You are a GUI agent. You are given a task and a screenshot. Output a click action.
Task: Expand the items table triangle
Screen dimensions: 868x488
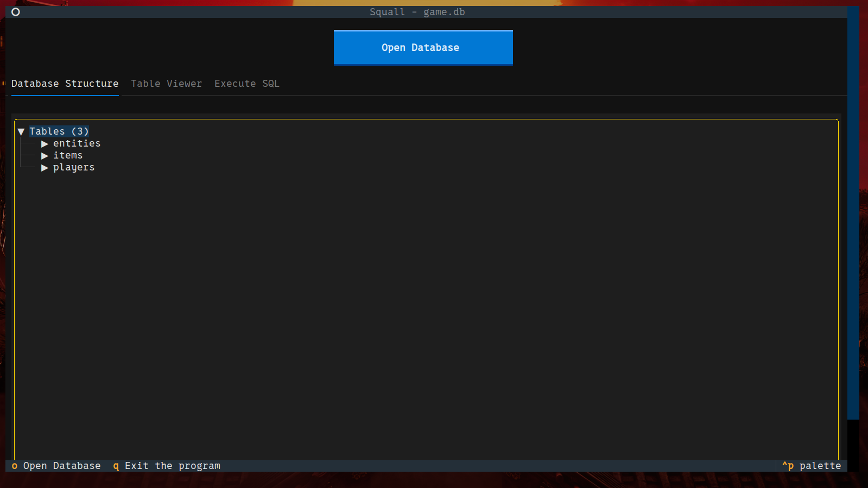(45, 156)
